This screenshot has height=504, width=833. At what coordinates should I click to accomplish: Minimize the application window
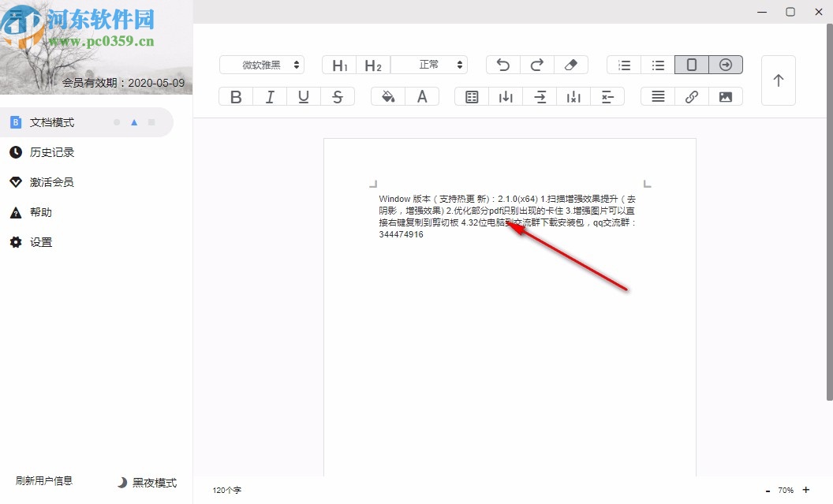[762, 12]
